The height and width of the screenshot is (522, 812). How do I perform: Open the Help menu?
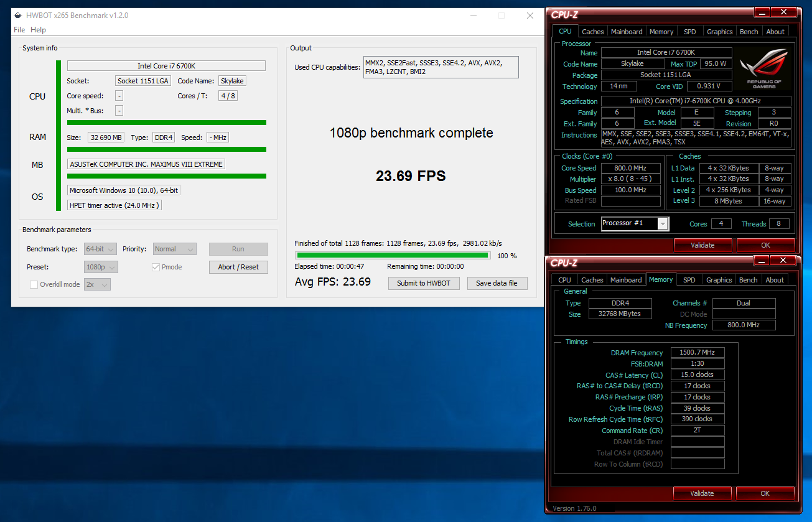pos(38,30)
